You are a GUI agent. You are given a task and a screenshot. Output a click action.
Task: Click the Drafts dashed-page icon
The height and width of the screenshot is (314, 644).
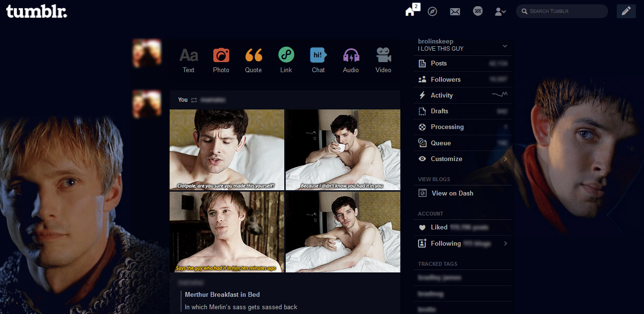click(x=422, y=111)
